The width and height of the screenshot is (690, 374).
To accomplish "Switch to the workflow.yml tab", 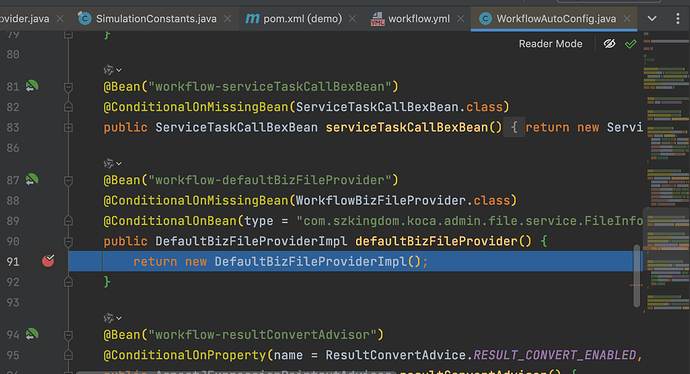I will pyautogui.click(x=418, y=18).
